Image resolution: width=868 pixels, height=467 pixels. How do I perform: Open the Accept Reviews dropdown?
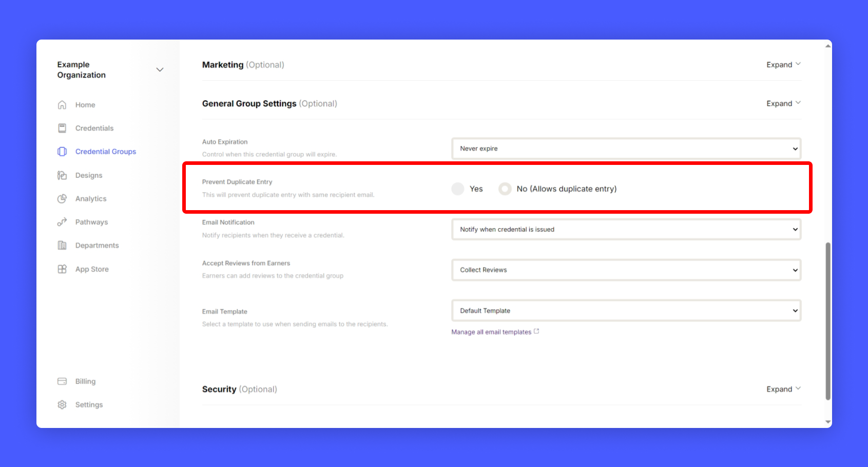coord(626,270)
